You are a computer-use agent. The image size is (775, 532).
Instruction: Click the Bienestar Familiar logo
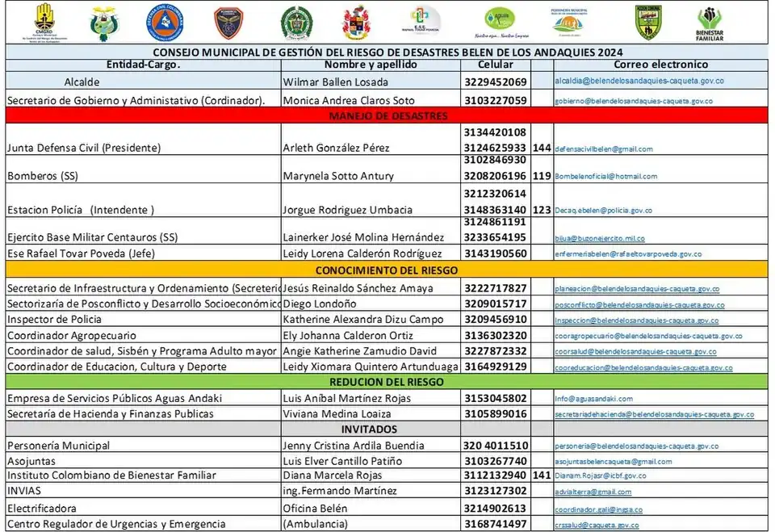(x=710, y=24)
